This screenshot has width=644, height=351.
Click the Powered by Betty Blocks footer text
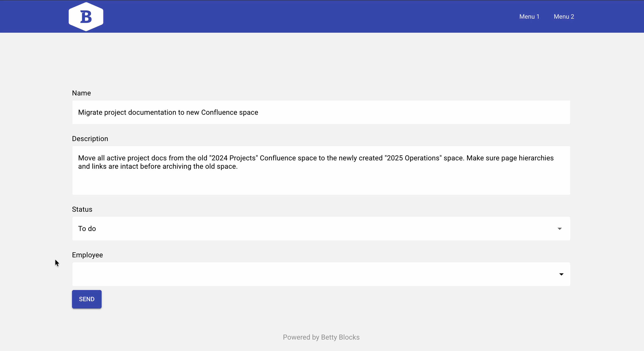pyautogui.click(x=321, y=337)
